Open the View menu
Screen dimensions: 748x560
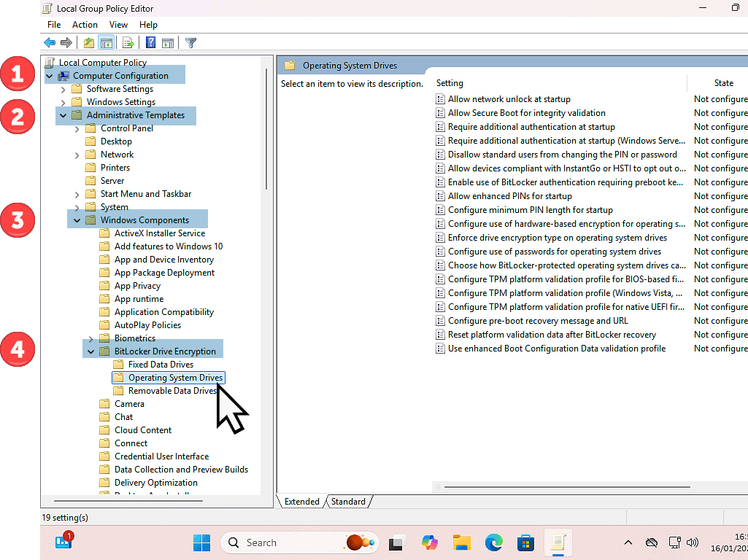(118, 25)
